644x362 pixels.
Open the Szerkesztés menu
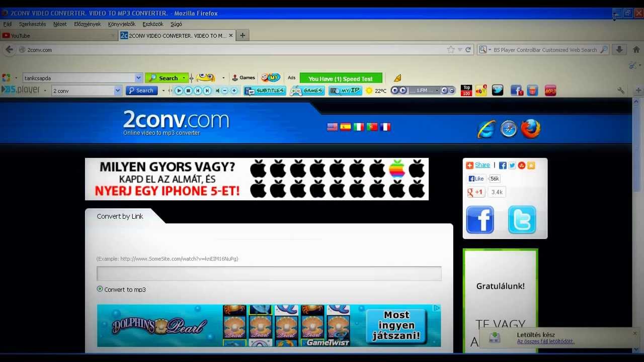pos(32,24)
